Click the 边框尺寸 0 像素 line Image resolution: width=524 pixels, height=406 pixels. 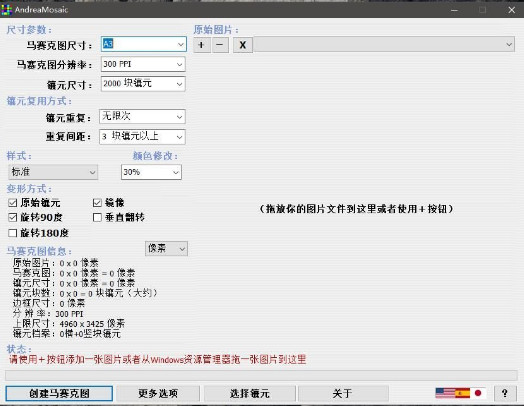[x=49, y=303]
